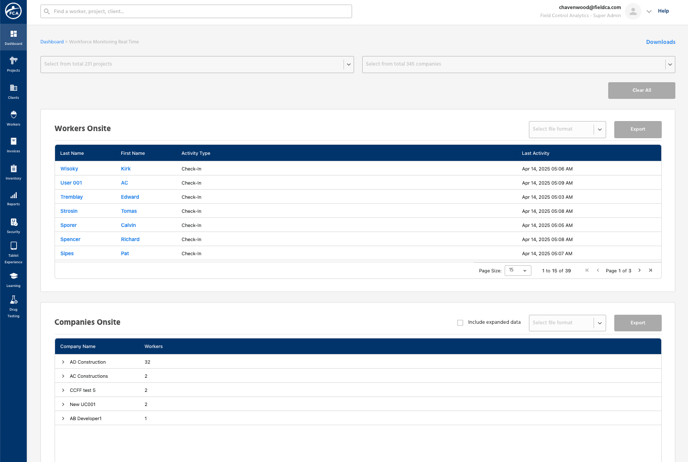Select the '1 to 15 of 39' text
Viewport: 688px width, 462px height.
pyautogui.click(x=556, y=271)
